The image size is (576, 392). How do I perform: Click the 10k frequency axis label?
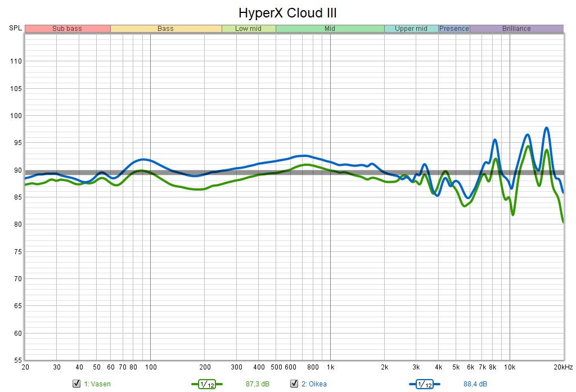click(510, 367)
